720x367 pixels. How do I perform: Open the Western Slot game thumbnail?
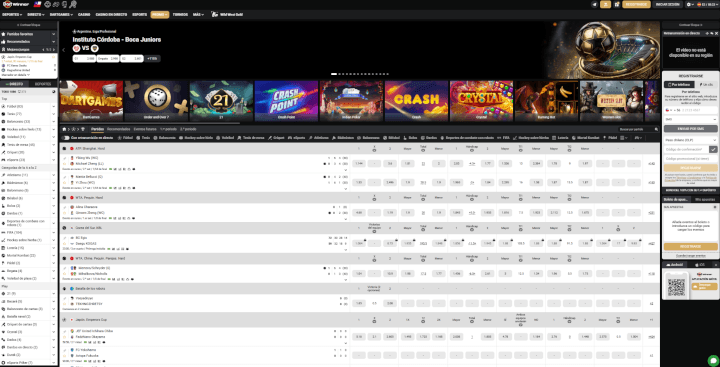[x=611, y=101]
